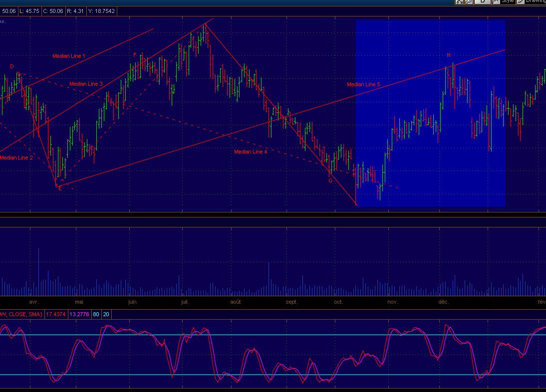
Task: Select the Median Line 4 dashed line label
Action: coord(251,152)
